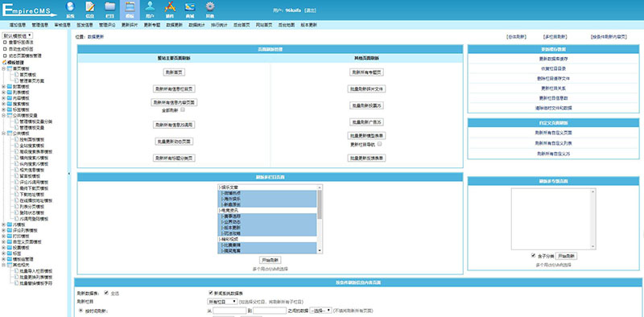
Task: Click the 刷新所有自定义页面 link
Action: point(553,133)
